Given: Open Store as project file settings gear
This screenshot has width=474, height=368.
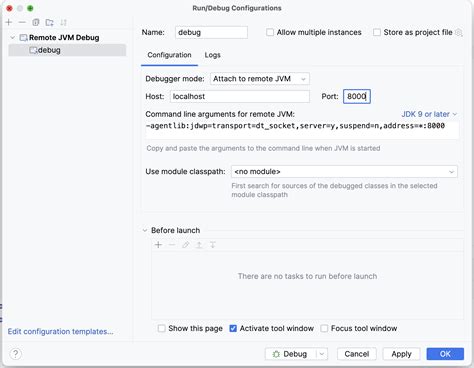Looking at the screenshot, I should [x=459, y=32].
